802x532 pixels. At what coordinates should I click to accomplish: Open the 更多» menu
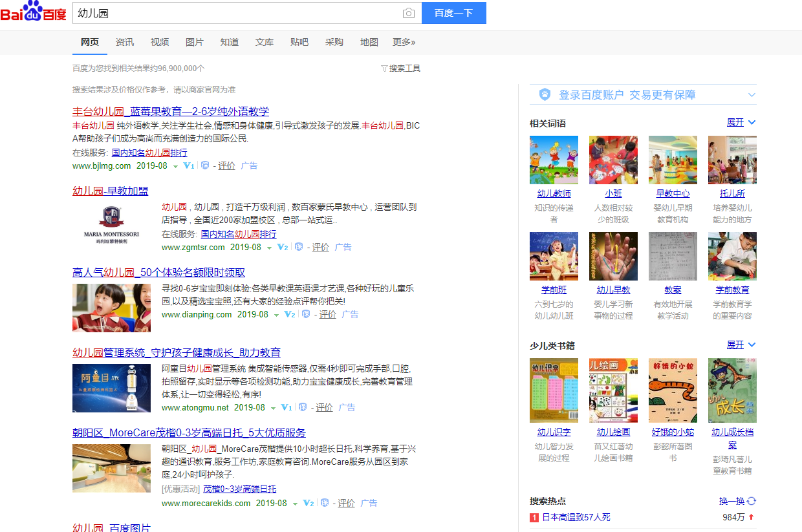(x=404, y=42)
